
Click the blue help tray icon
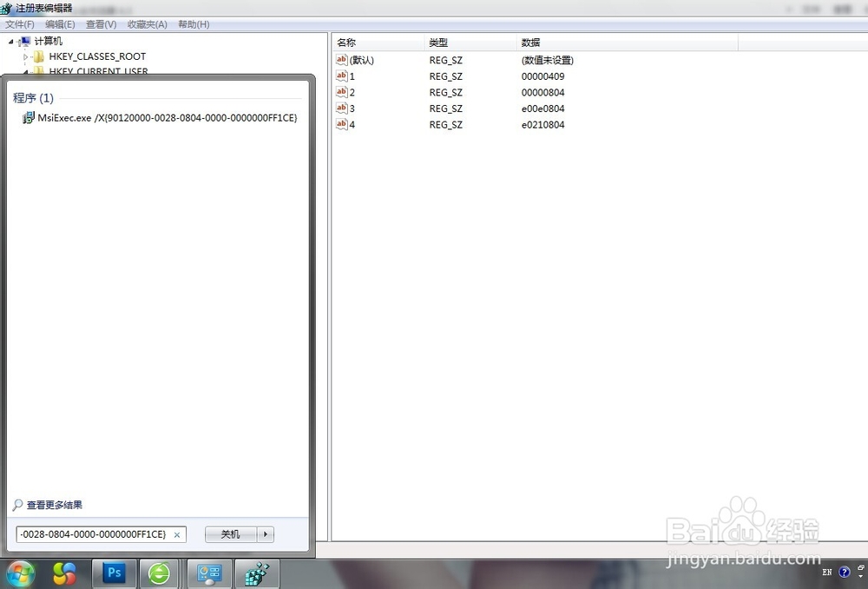(845, 573)
